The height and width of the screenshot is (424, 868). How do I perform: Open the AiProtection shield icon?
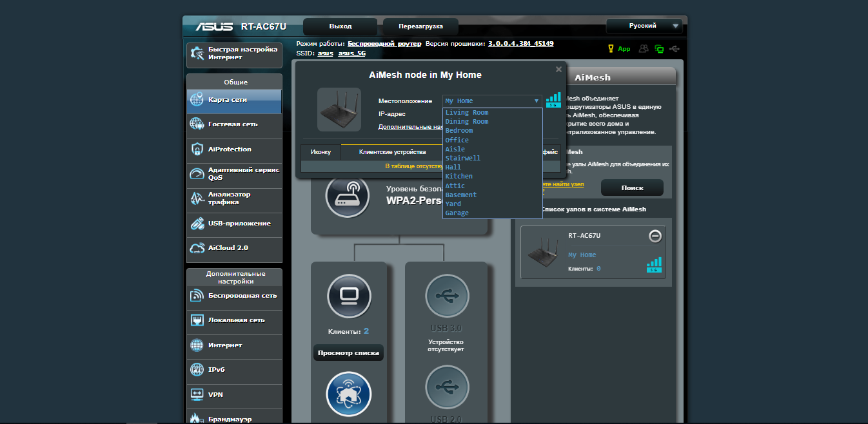point(197,149)
